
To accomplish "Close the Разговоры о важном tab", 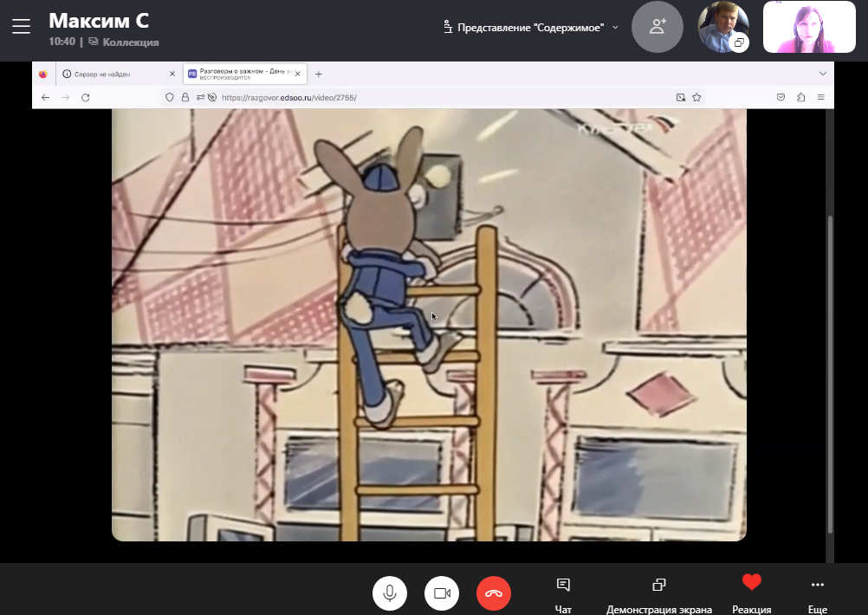I will tap(298, 74).
